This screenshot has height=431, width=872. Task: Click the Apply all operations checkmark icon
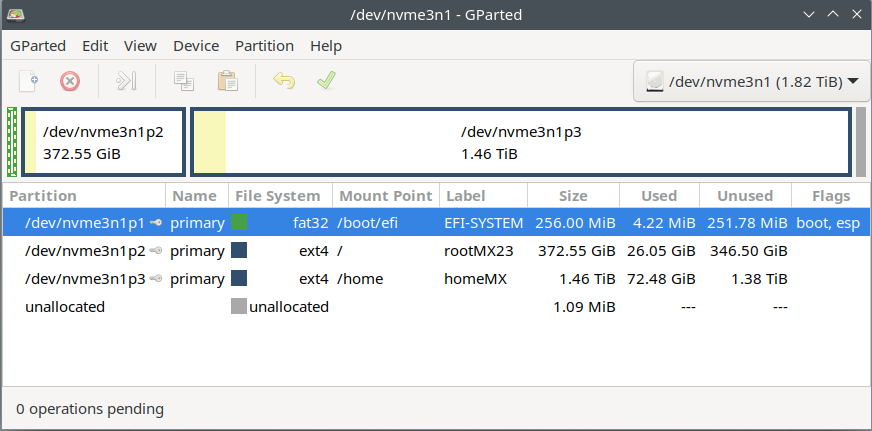pyautogui.click(x=326, y=81)
